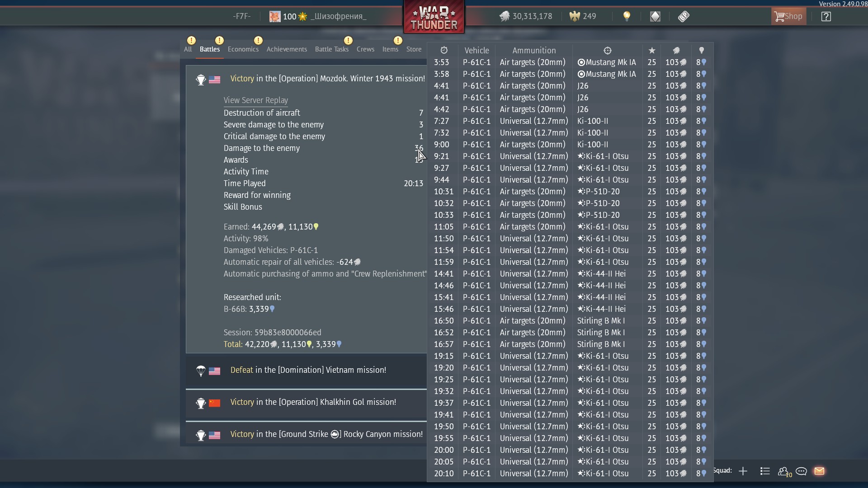Select the Crews tab
Viewport: 868px width, 488px height.
[365, 49]
